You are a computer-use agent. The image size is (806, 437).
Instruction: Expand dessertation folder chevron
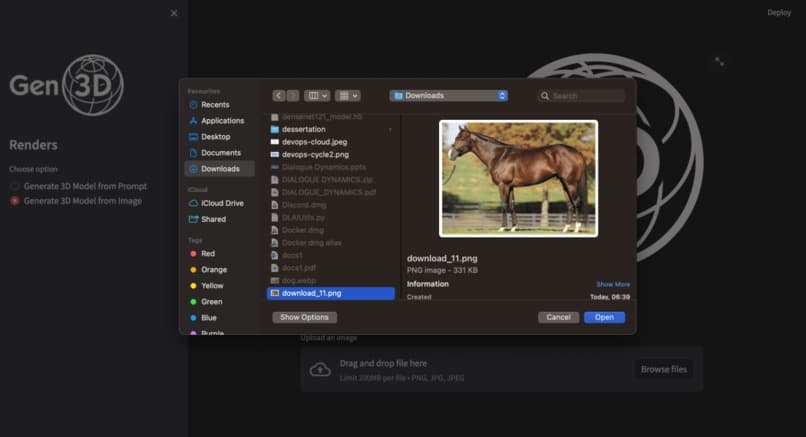coord(390,130)
